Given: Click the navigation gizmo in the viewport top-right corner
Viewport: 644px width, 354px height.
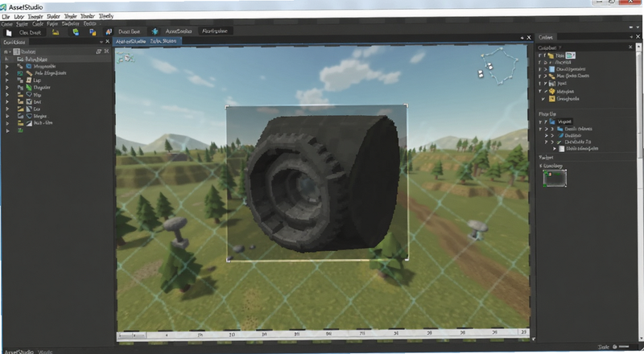Looking at the screenshot, I should 497,67.
